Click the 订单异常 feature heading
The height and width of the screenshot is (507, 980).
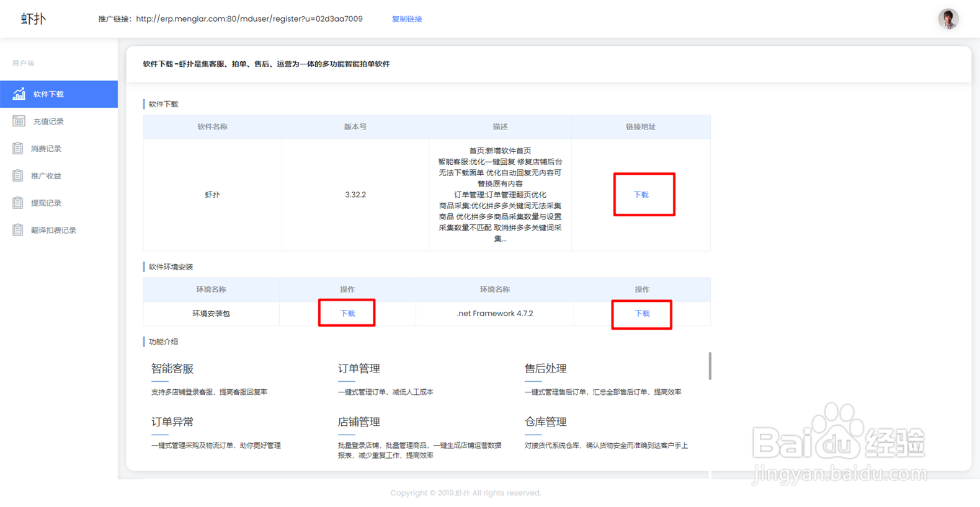coord(172,422)
